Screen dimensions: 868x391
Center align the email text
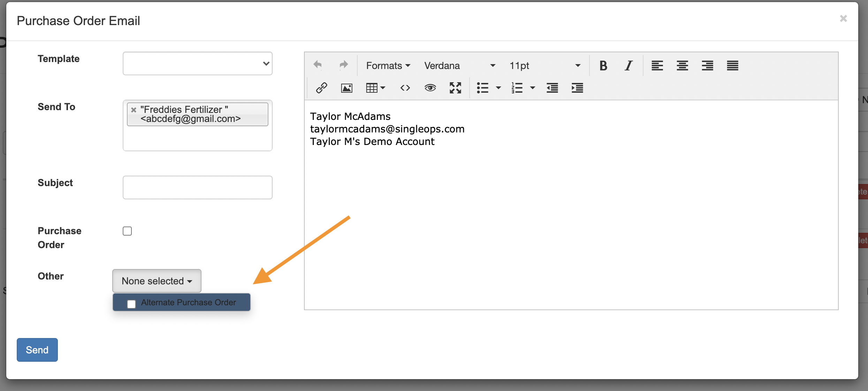click(682, 66)
